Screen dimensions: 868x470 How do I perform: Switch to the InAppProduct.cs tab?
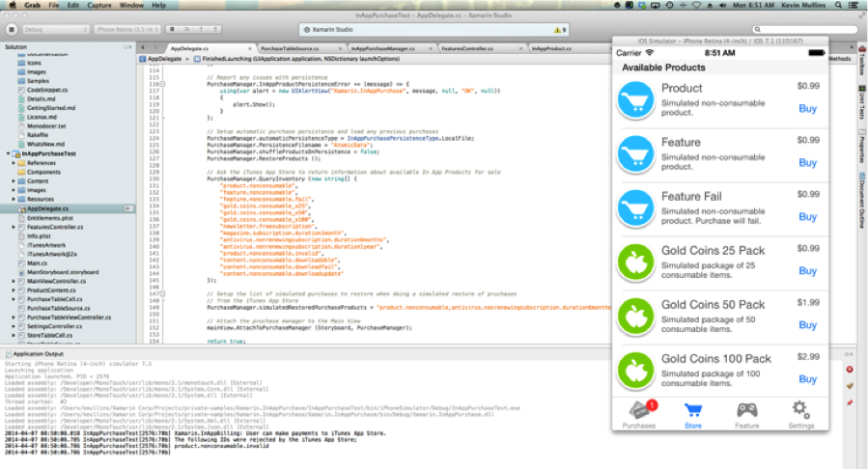[x=552, y=48]
